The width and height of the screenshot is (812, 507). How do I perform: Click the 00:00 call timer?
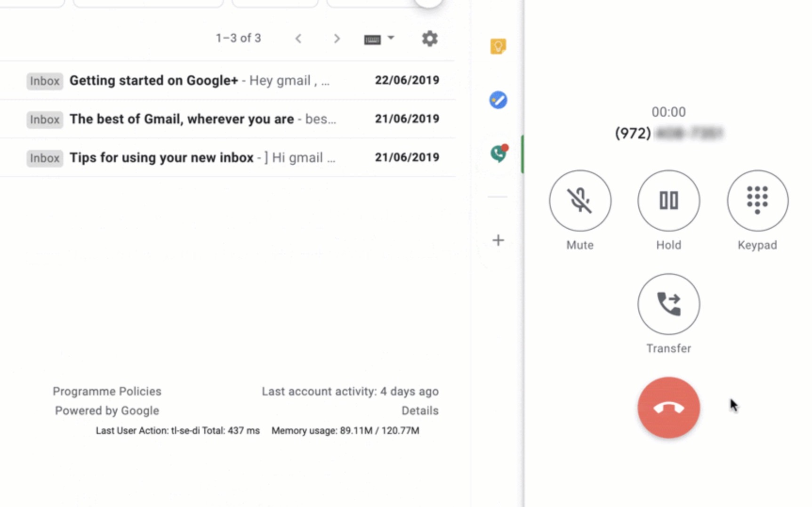668,112
